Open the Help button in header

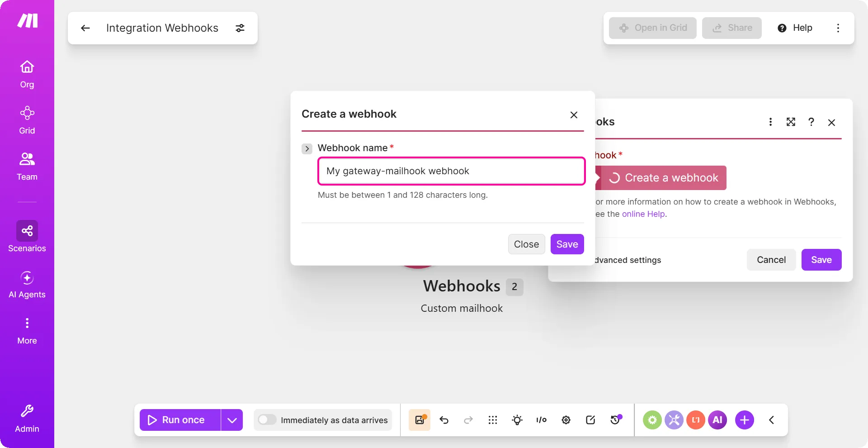coord(795,28)
